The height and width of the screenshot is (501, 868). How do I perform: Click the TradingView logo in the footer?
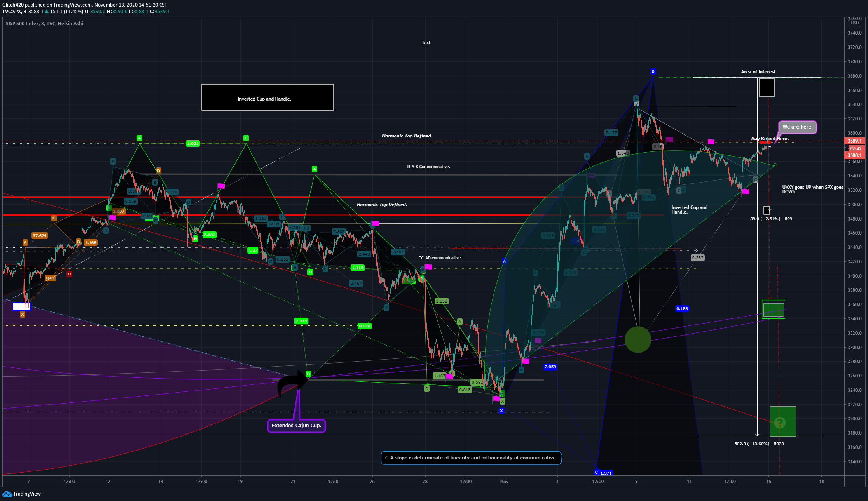21,494
